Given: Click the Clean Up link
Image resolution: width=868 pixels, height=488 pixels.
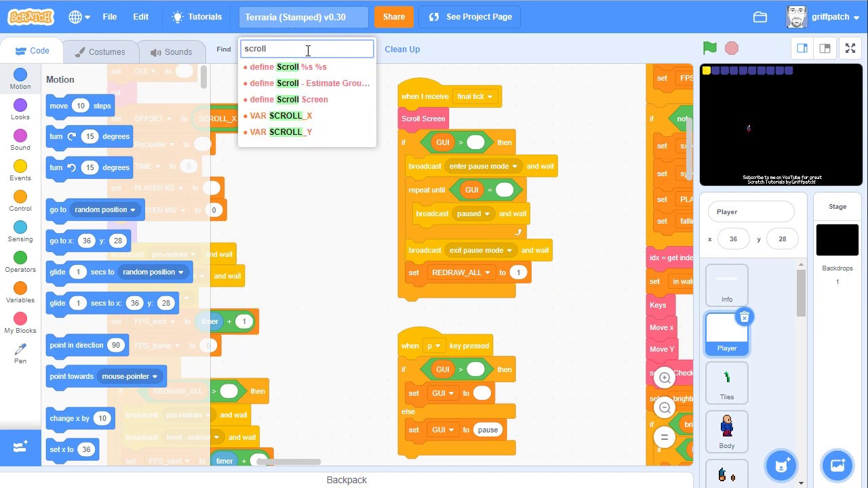Looking at the screenshot, I should (x=402, y=49).
